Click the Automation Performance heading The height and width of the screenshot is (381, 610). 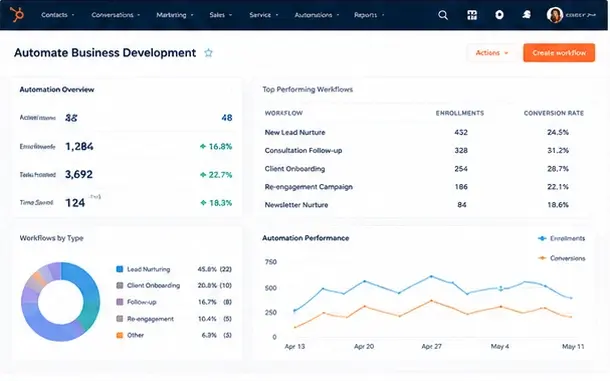(305, 238)
